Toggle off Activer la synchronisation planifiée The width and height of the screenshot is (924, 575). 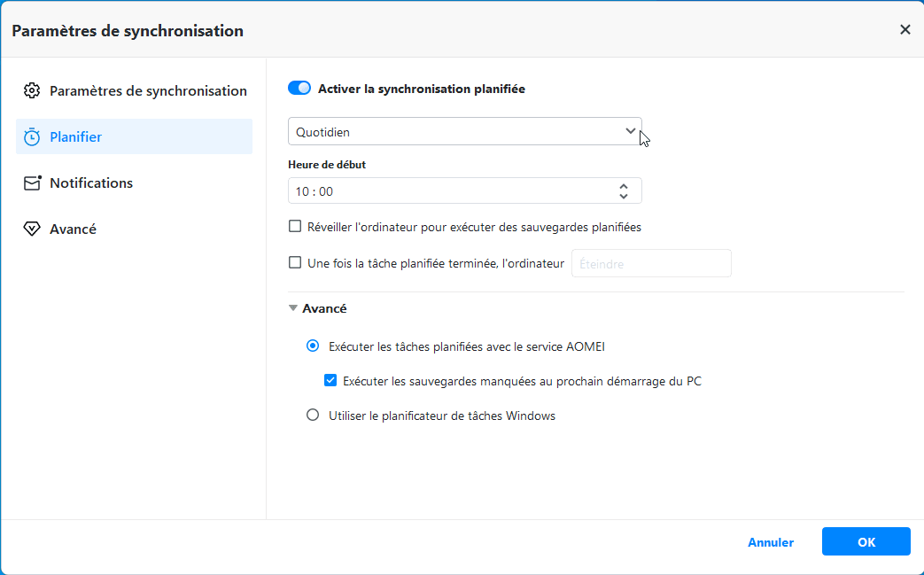(x=299, y=89)
